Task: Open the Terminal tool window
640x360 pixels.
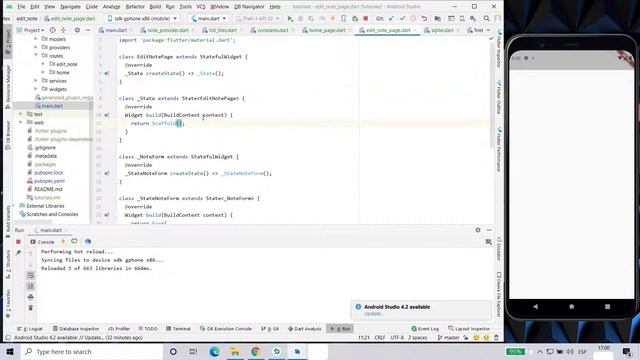Action: coord(179,329)
